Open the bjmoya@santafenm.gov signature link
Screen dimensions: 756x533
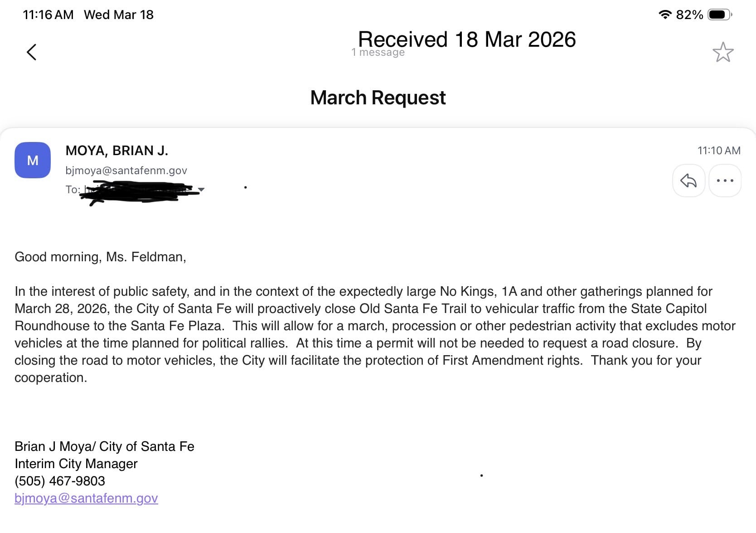pyautogui.click(x=86, y=498)
